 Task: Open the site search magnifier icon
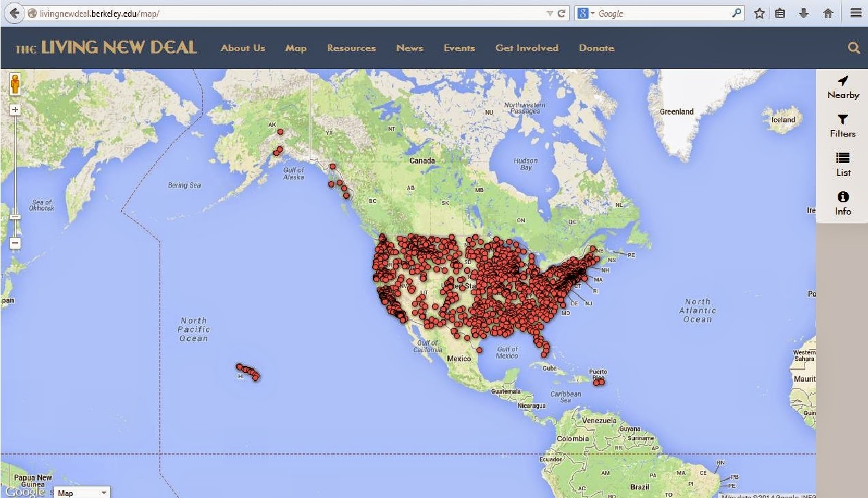pos(854,48)
